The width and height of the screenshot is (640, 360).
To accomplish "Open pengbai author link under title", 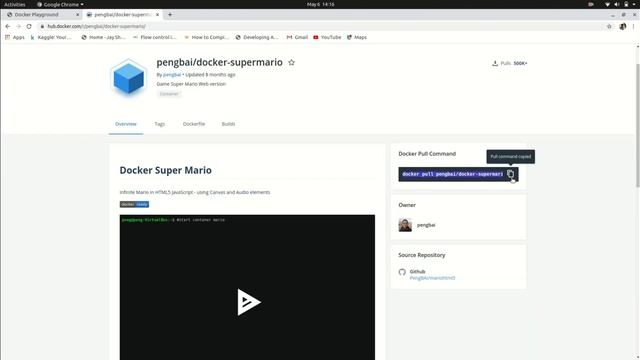I will [x=172, y=75].
